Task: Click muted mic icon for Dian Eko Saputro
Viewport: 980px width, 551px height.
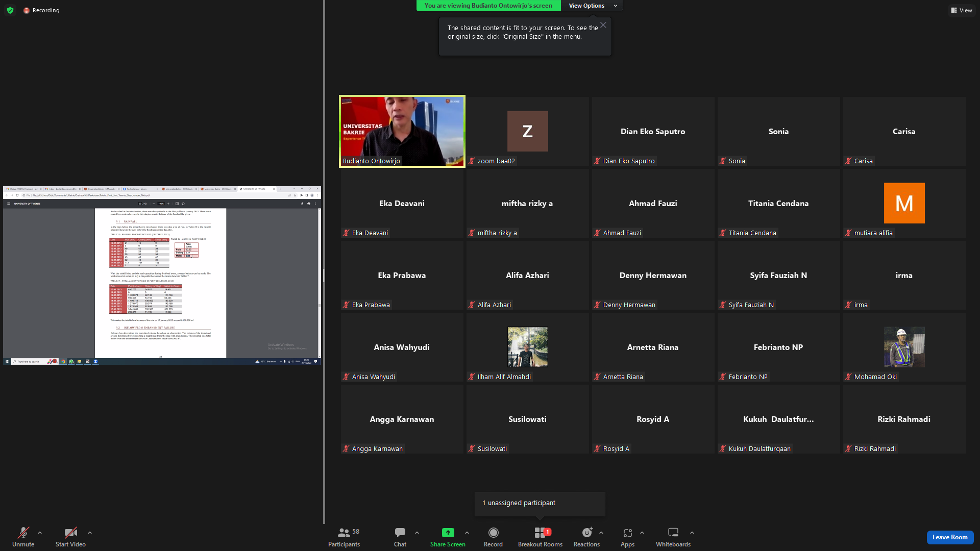Action: click(x=597, y=161)
